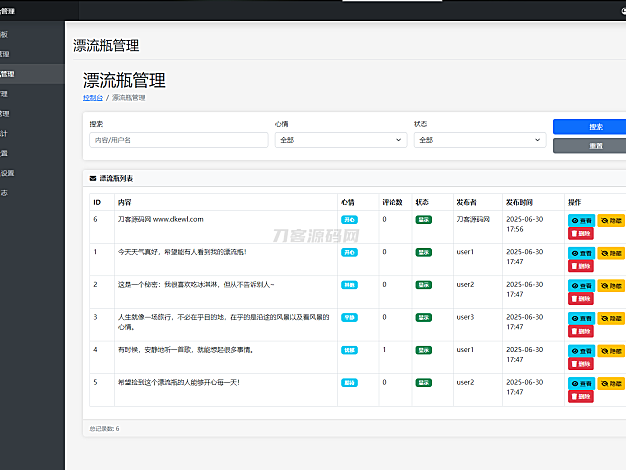Click the bottle text starting 这是一个秘密
The width and height of the screenshot is (626, 470).
tap(196, 285)
